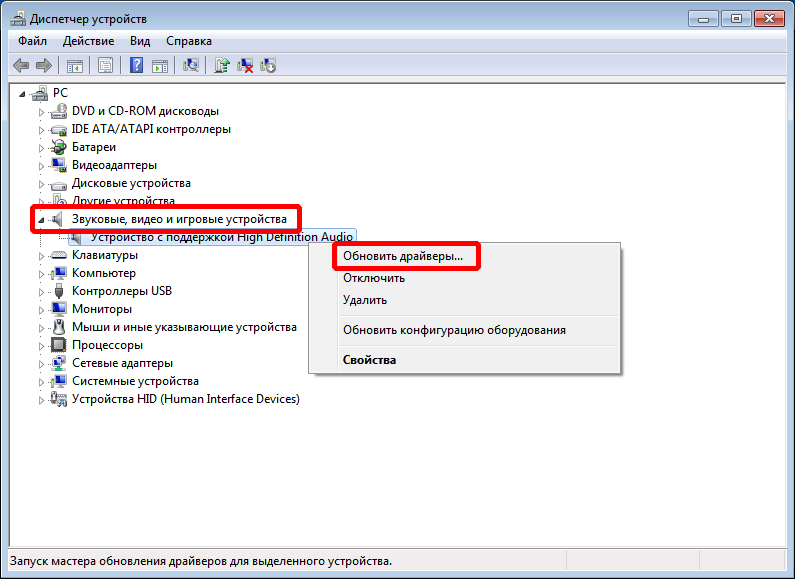This screenshot has height=579, width=795.
Task: Collapse Звуковые, видео и игровые устройства
Action: (x=41, y=220)
